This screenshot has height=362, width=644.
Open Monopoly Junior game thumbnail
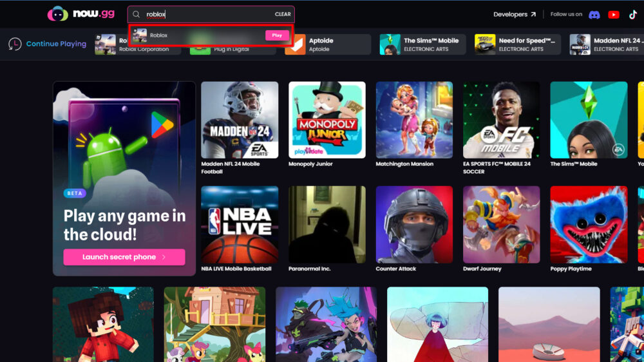[327, 120]
